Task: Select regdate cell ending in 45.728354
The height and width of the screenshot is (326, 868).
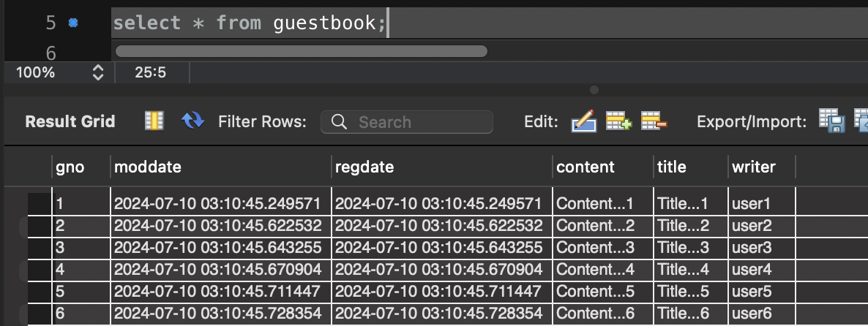Action: (442, 314)
